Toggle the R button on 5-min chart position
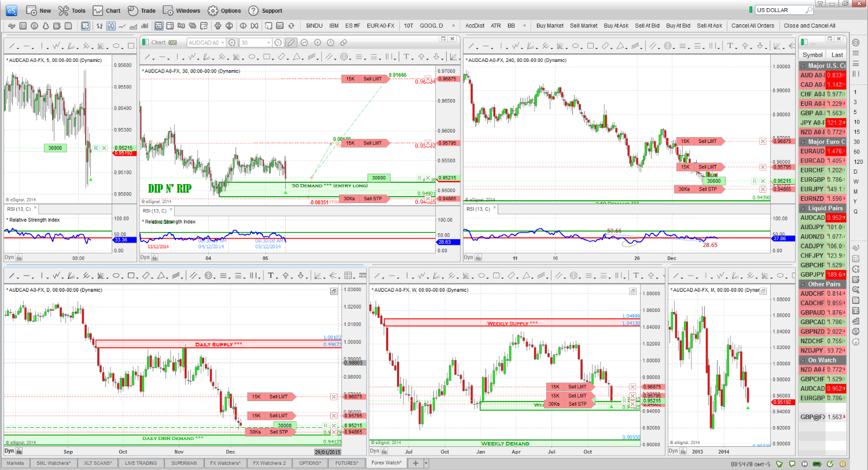The image size is (868, 470). point(96,148)
